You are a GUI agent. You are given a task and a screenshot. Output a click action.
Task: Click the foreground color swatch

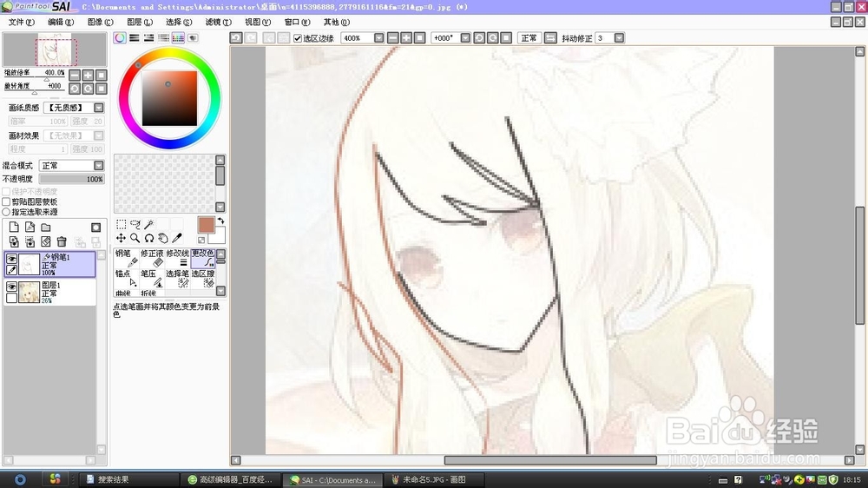pos(206,225)
